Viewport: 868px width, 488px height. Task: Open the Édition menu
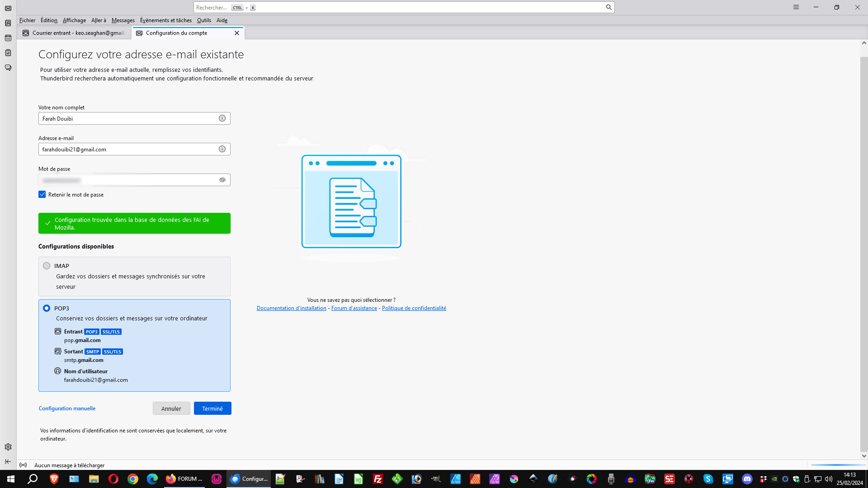point(49,20)
